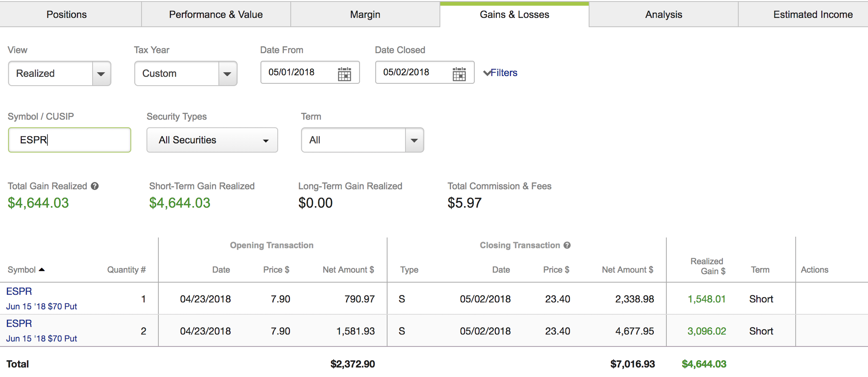Viewport: 868px width, 377px height.
Task: Switch to the Performance & Value tab
Action: point(216,15)
